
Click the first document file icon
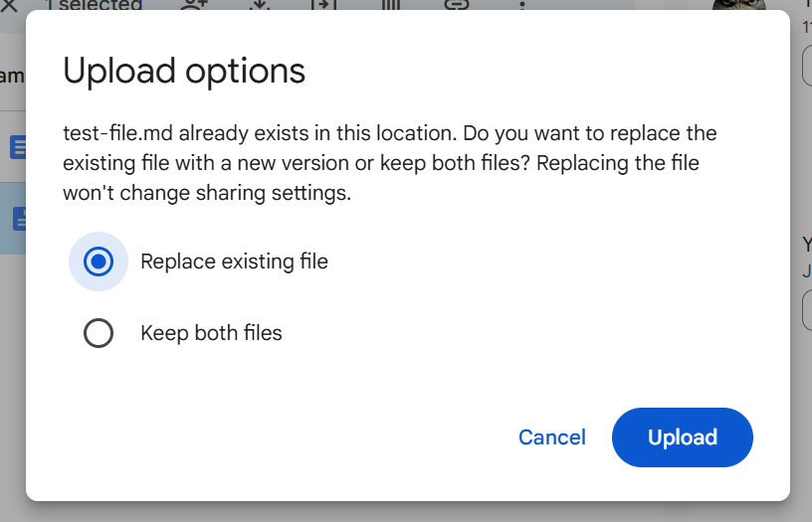(17, 148)
